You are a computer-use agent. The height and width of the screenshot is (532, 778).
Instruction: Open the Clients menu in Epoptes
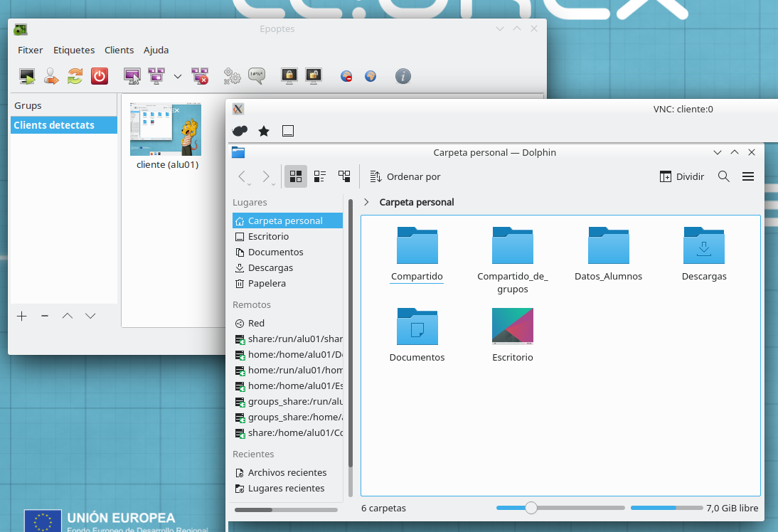[x=119, y=50]
